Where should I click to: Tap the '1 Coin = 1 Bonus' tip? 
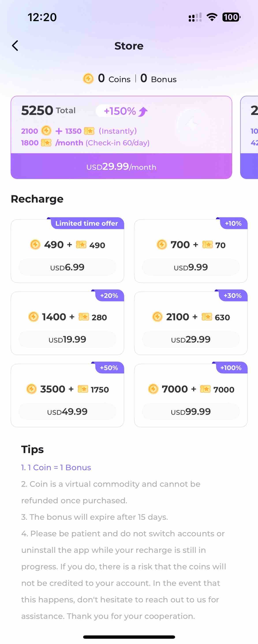56,468
